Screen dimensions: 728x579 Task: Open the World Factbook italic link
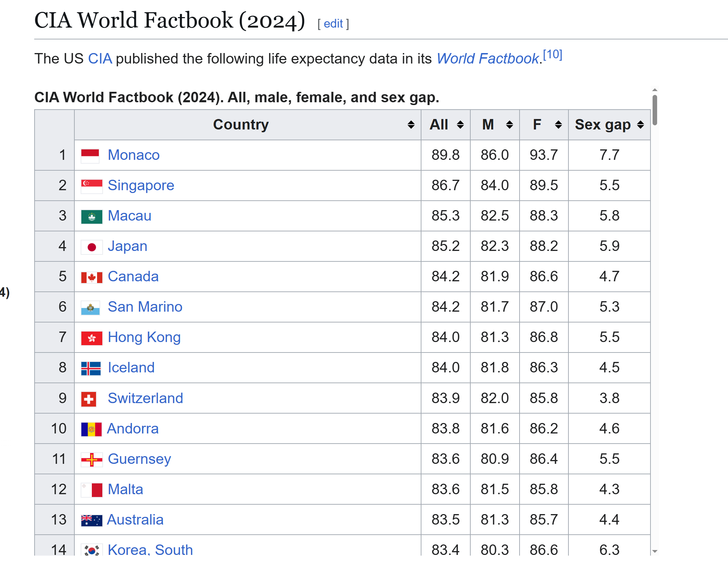tap(487, 59)
